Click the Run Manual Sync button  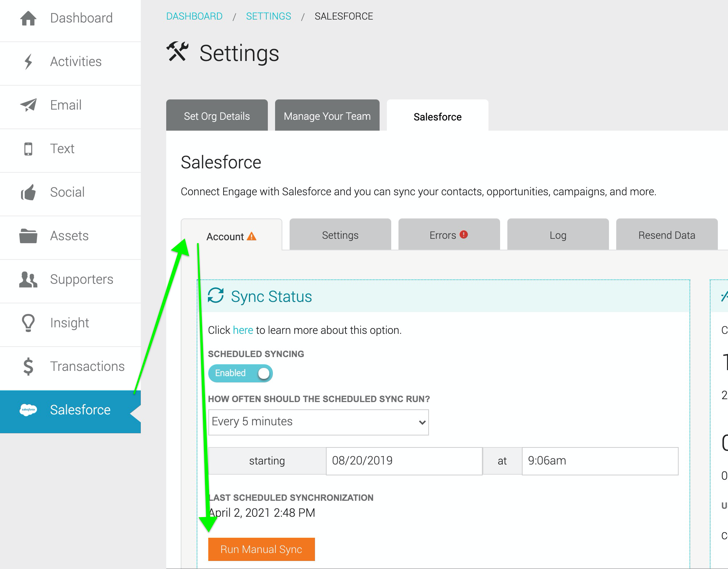(x=262, y=549)
